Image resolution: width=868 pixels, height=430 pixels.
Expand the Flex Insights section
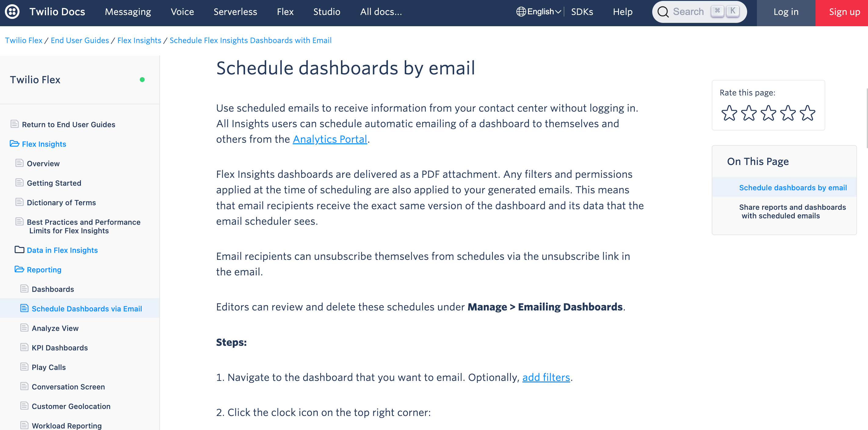click(x=44, y=144)
